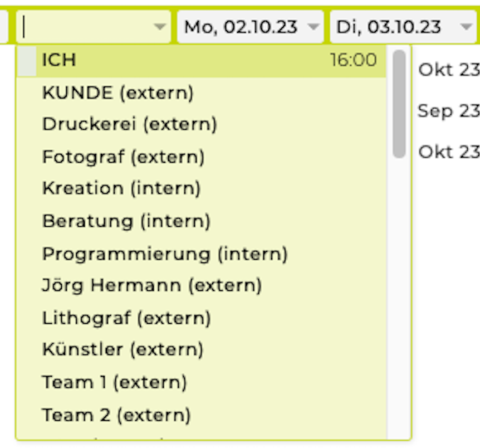Screen dimensions: 480x448
Task: Pick Fotograf (extern) from dropdown list
Action: (x=123, y=157)
